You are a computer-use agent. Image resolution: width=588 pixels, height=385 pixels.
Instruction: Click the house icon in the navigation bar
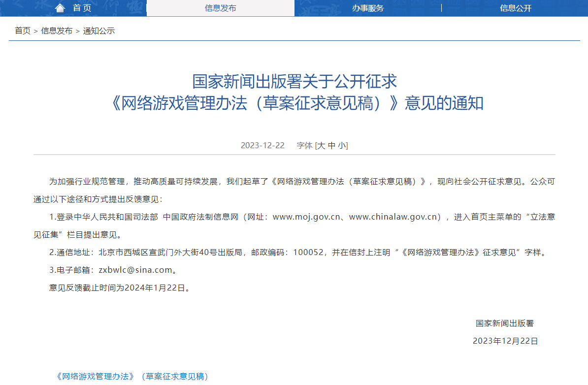(60, 8)
